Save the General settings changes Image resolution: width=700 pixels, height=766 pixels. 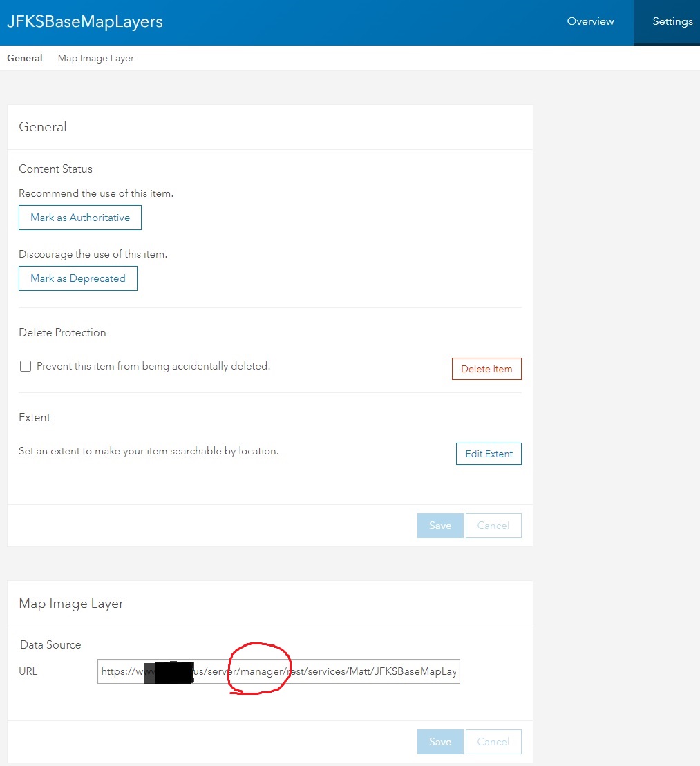tap(440, 526)
